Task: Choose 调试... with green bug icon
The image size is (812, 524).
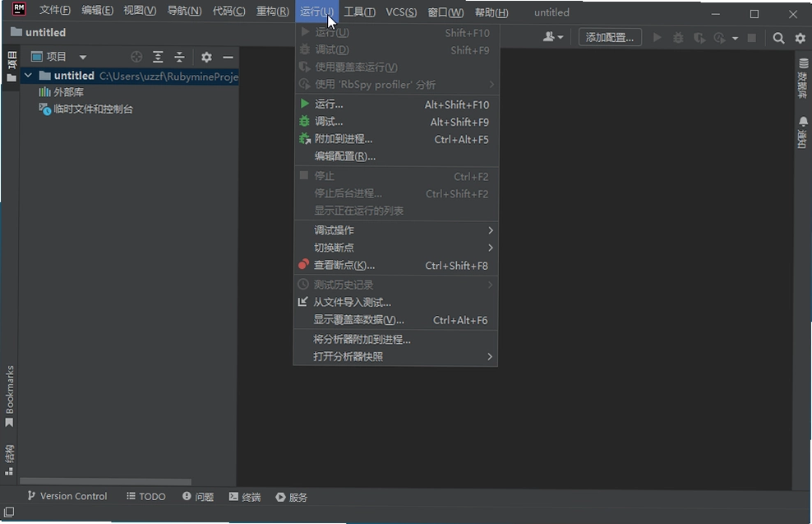Action: point(396,122)
